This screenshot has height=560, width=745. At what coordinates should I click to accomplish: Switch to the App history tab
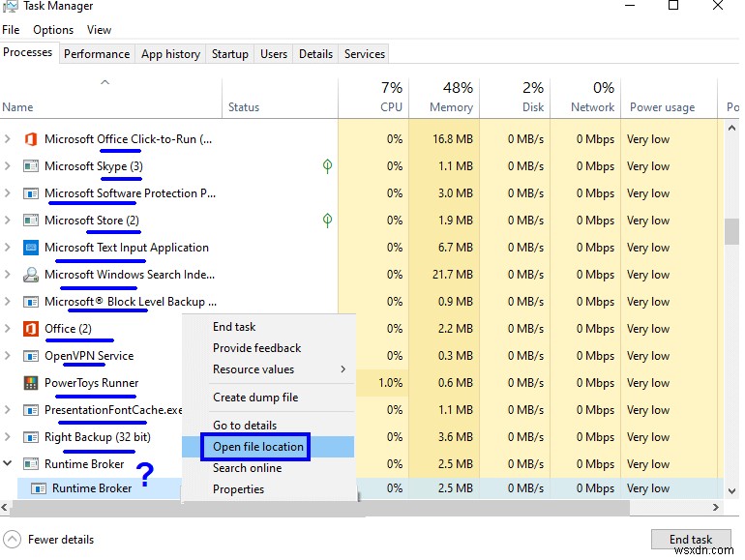click(x=170, y=54)
